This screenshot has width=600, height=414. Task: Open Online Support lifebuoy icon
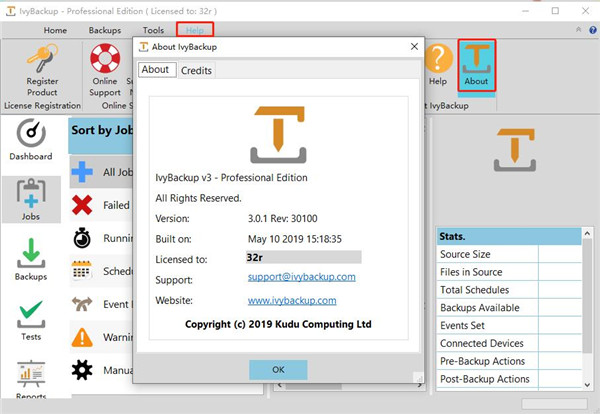pos(105,58)
